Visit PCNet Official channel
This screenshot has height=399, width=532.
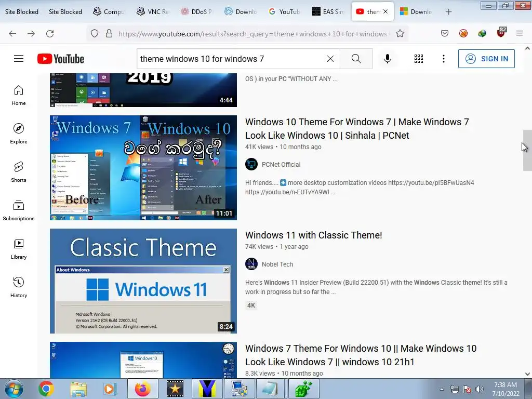pos(281,165)
